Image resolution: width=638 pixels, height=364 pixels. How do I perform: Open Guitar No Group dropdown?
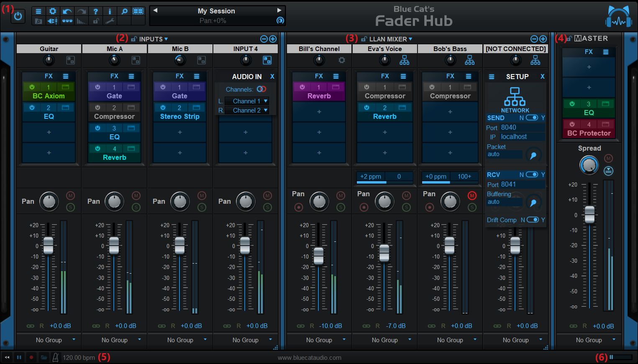pyautogui.click(x=49, y=340)
